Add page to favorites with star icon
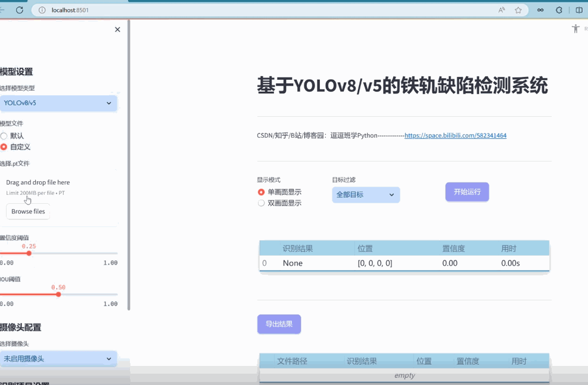 pos(518,10)
